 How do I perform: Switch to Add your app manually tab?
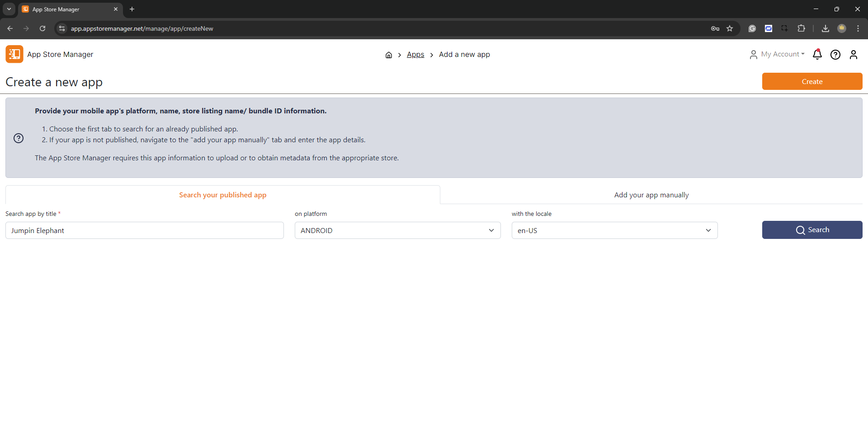pyautogui.click(x=651, y=195)
